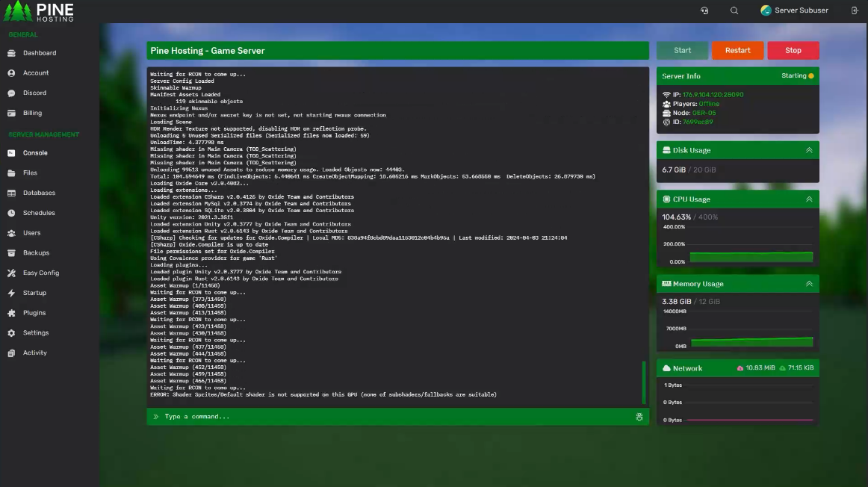This screenshot has width=868, height=487.
Task: Click the server IP address 176.9.104.120:28090
Action: tap(713, 95)
